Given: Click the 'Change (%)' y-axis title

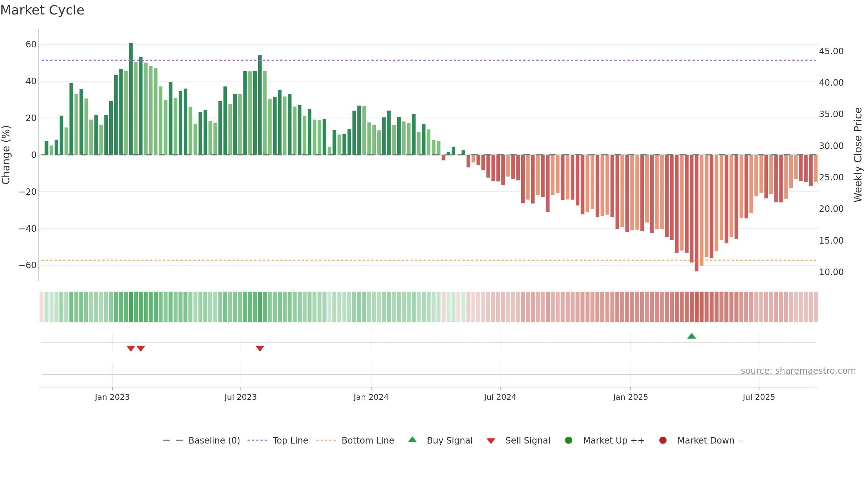Looking at the screenshot, I should pyautogui.click(x=6, y=155).
